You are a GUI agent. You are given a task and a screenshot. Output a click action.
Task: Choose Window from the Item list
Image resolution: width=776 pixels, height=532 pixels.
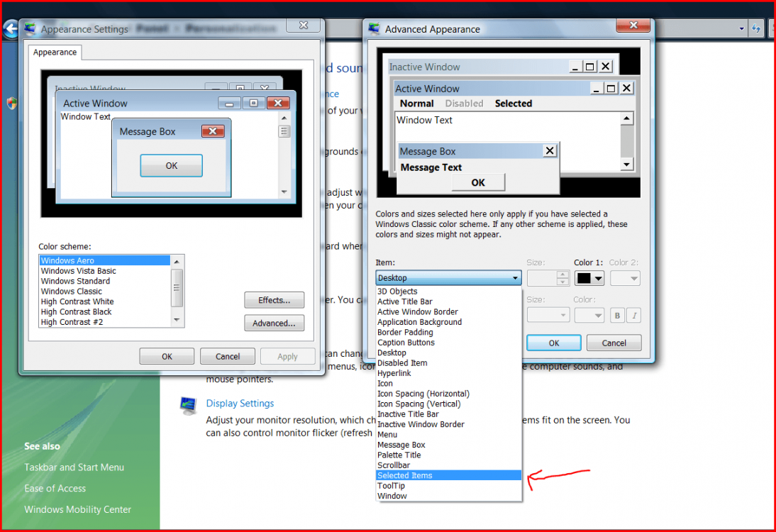[448, 496]
